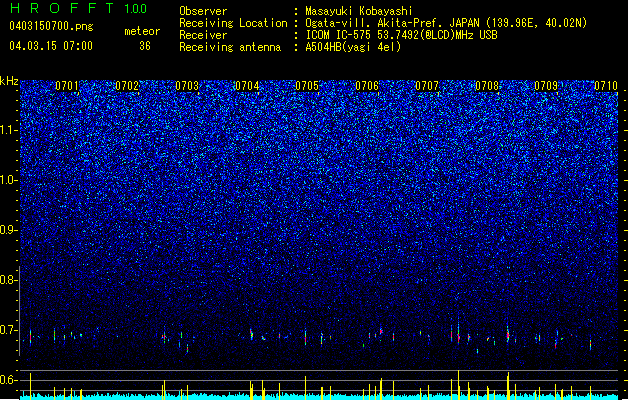
Task: Click the 0706 time marker
Action: click(x=367, y=86)
